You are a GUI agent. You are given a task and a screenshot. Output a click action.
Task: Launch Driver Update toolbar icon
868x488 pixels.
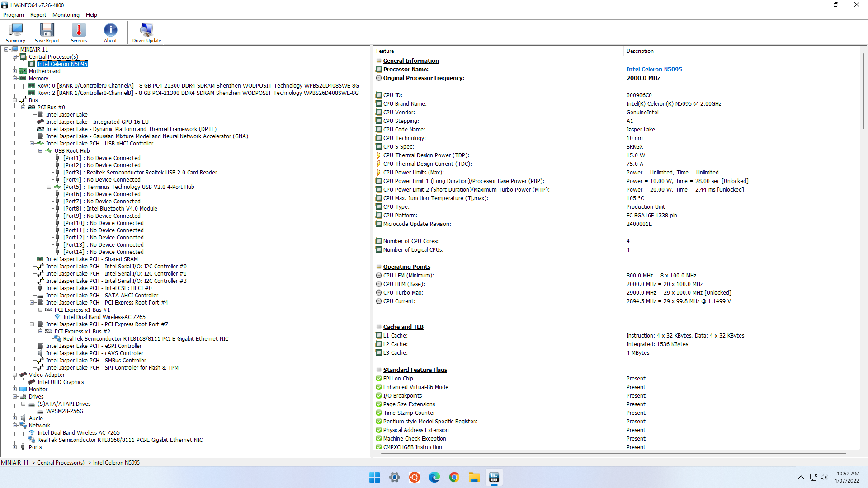[x=146, y=33]
